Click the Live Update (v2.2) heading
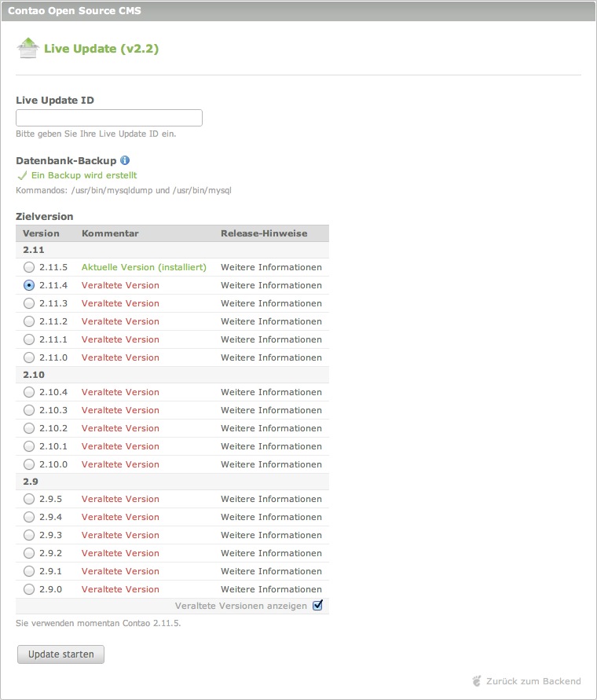The height and width of the screenshot is (700, 597). [x=101, y=49]
